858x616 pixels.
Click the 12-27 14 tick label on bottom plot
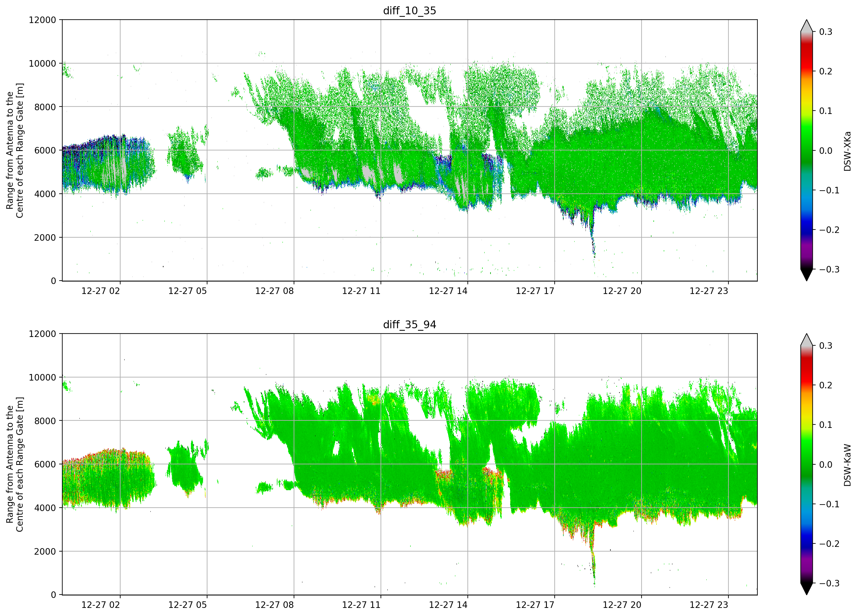[448, 605]
